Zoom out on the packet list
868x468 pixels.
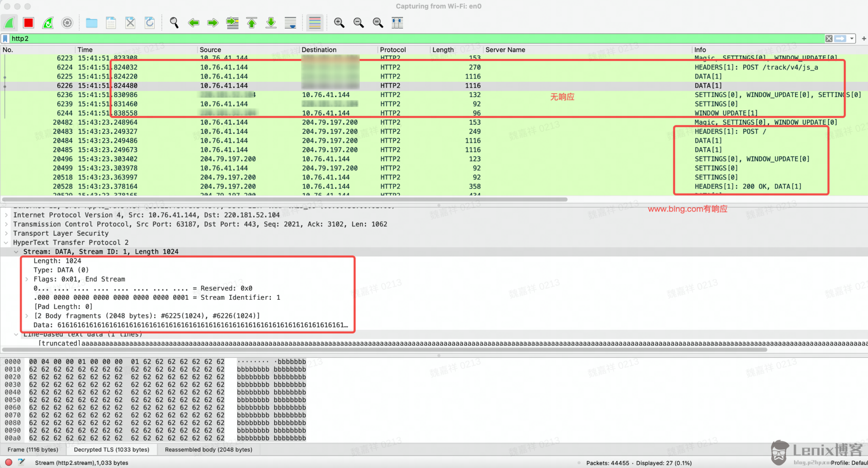pos(358,23)
